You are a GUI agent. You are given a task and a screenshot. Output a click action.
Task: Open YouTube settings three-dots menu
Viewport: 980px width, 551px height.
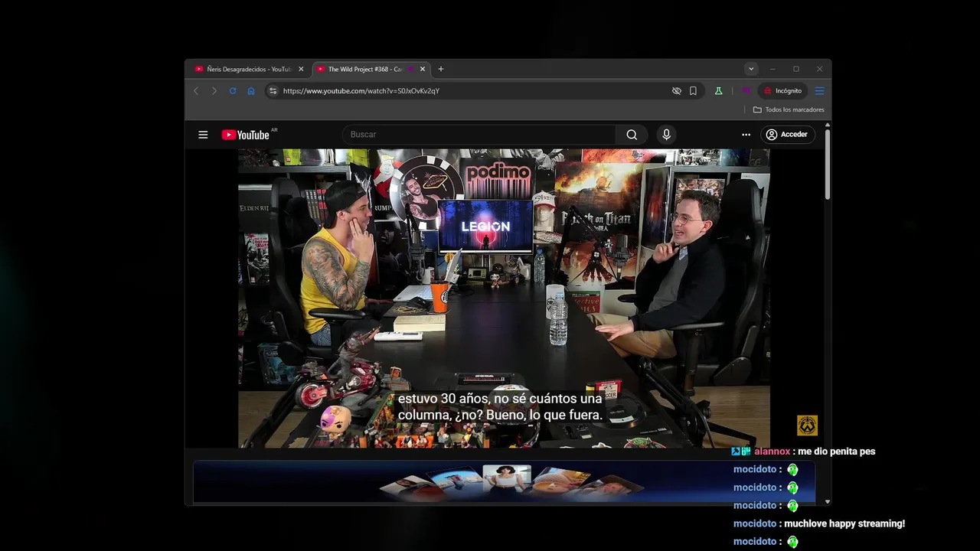click(746, 135)
